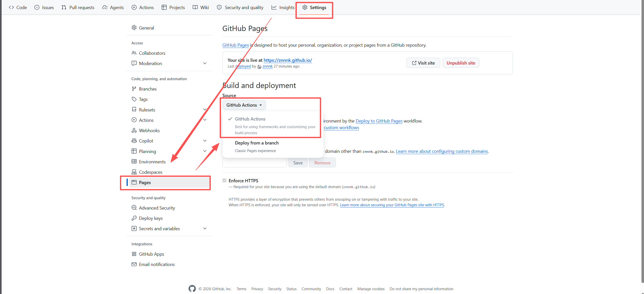Viewport: 644px width, 294px height.
Task: Click the Deploy keys key icon
Action: tap(134, 218)
